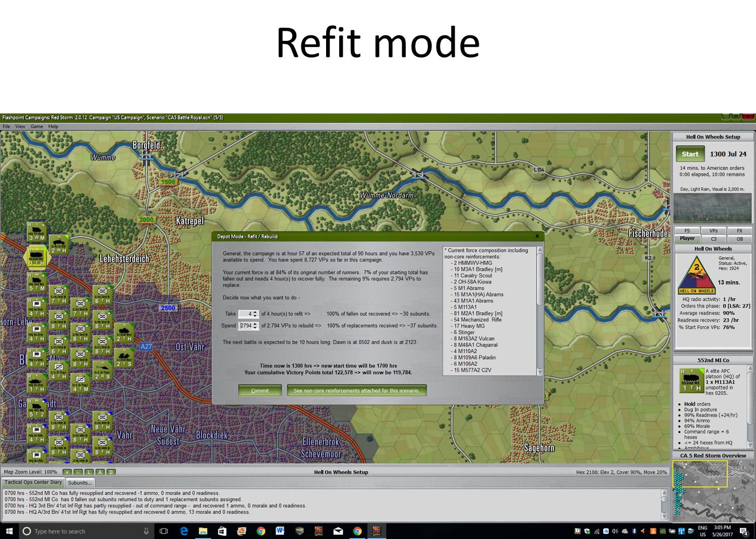Decrease refit hours with the down arrow
The width and height of the screenshot is (756, 539).
pyautogui.click(x=255, y=316)
